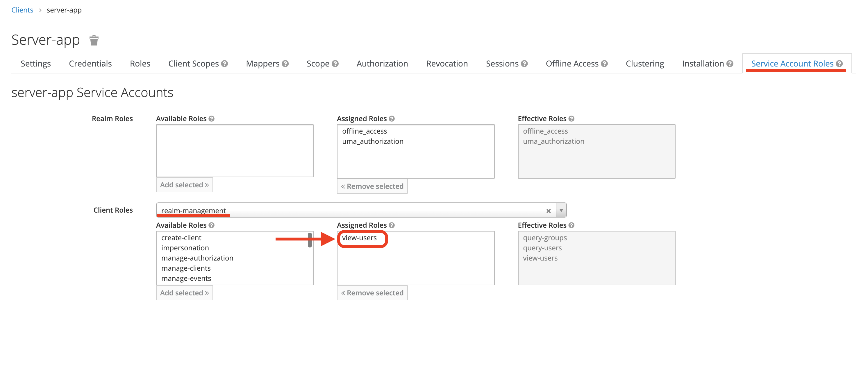This screenshot has width=868, height=377.
Task: Click Remove selected under client Assigned Roles
Action: (x=372, y=293)
